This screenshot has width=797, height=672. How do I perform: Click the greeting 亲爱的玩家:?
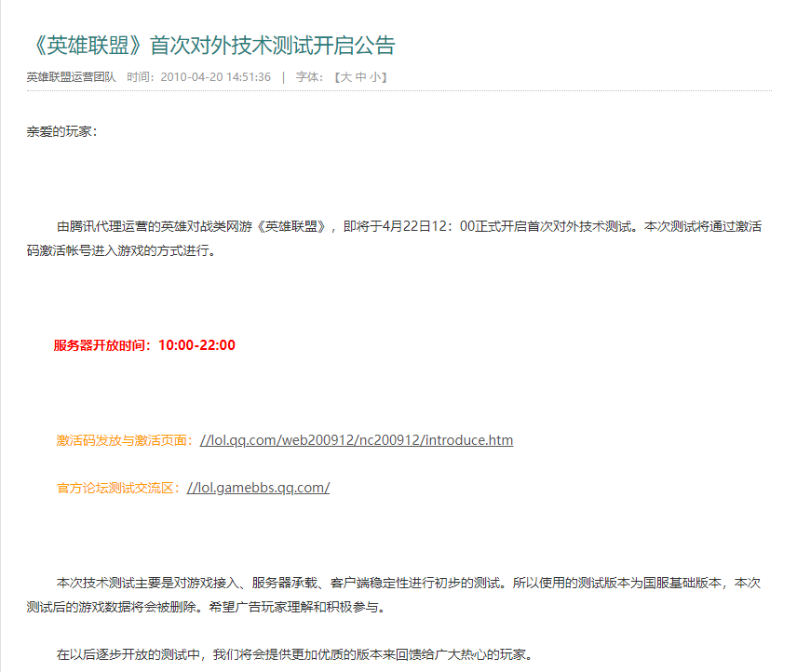point(61,131)
